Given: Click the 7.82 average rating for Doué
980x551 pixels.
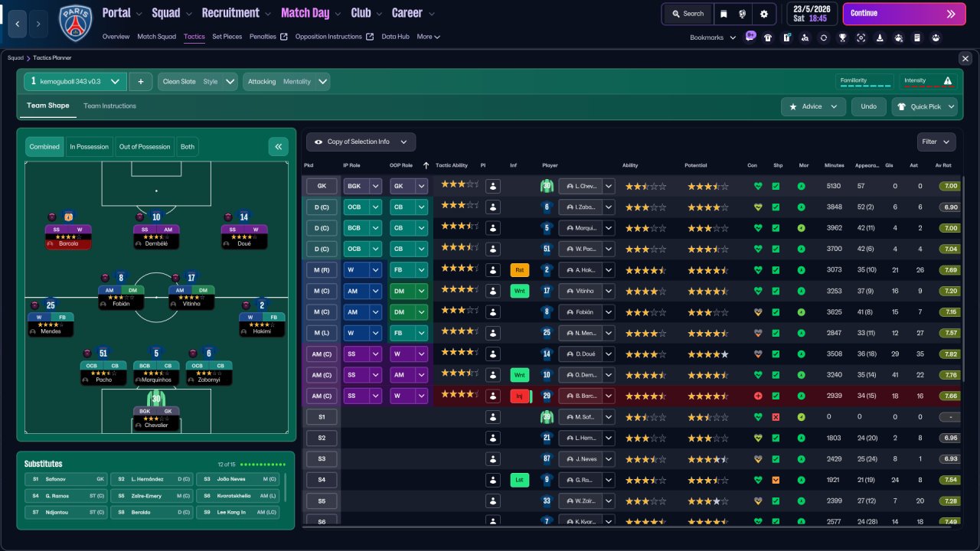Looking at the screenshot, I should click(x=950, y=354).
